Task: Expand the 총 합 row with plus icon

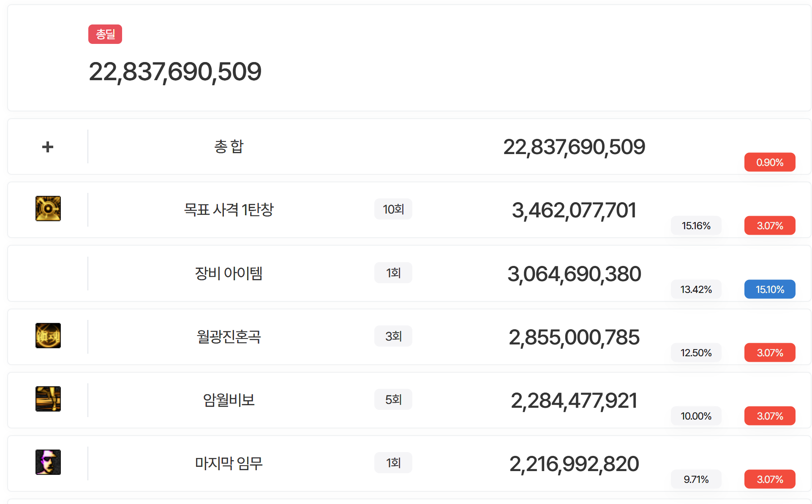Action: [48, 147]
